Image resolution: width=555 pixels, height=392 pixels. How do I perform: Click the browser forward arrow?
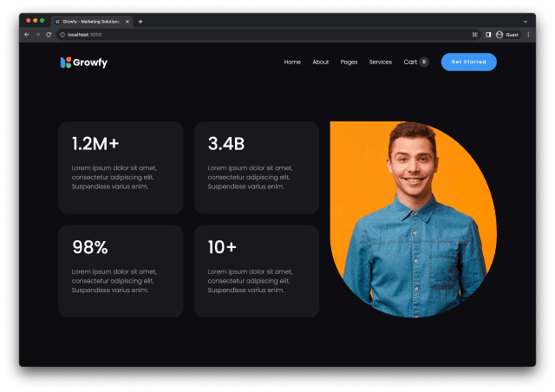37,35
